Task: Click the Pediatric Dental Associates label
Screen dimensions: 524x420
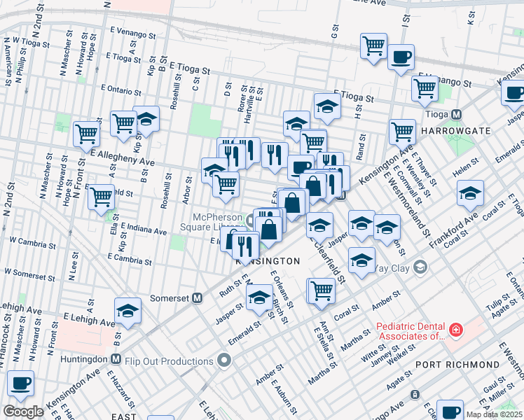Action: pyautogui.click(x=411, y=331)
